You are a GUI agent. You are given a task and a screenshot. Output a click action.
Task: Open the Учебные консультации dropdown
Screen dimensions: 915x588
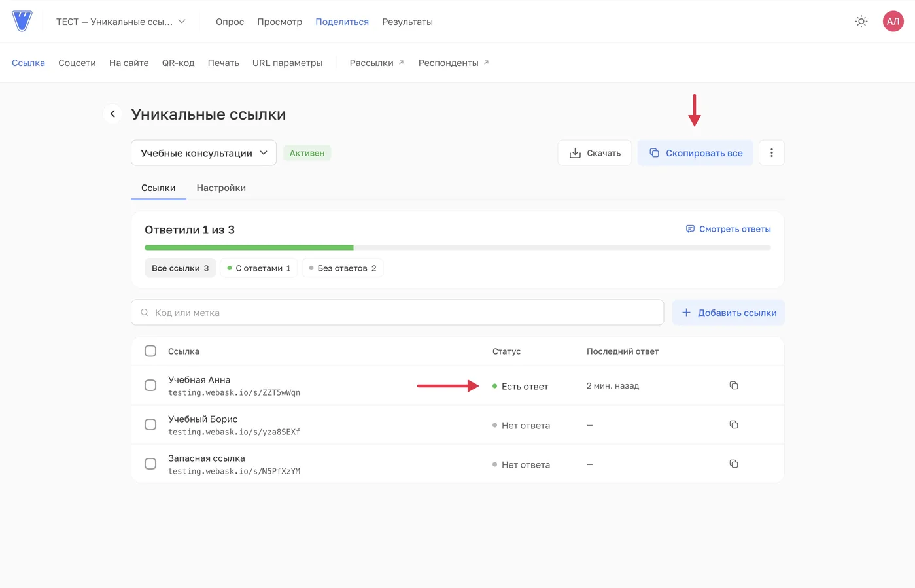tap(203, 153)
